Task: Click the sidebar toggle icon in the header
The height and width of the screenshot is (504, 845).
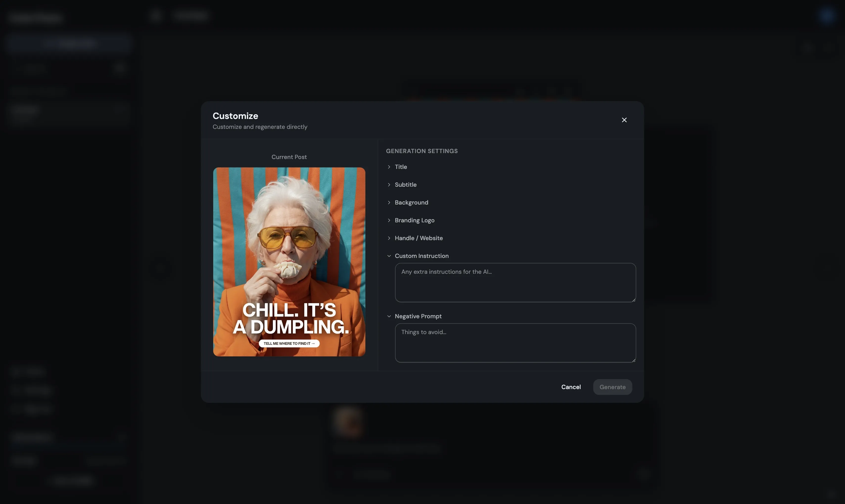Action: pos(156,15)
